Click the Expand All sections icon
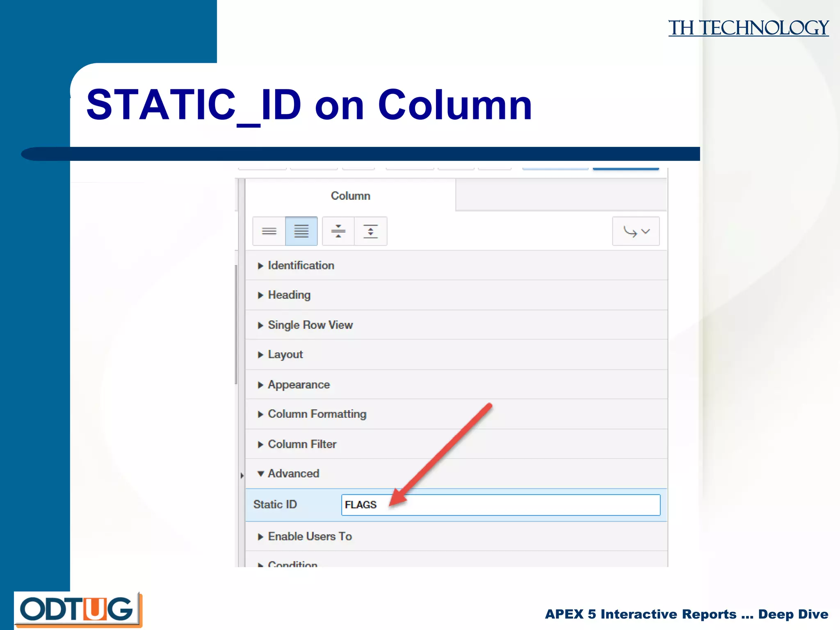The width and height of the screenshot is (840, 630). pyautogui.click(x=371, y=231)
